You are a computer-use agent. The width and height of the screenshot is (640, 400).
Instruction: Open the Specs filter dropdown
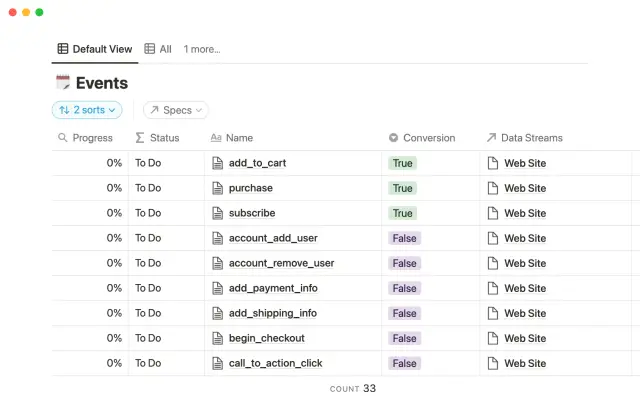pos(176,110)
